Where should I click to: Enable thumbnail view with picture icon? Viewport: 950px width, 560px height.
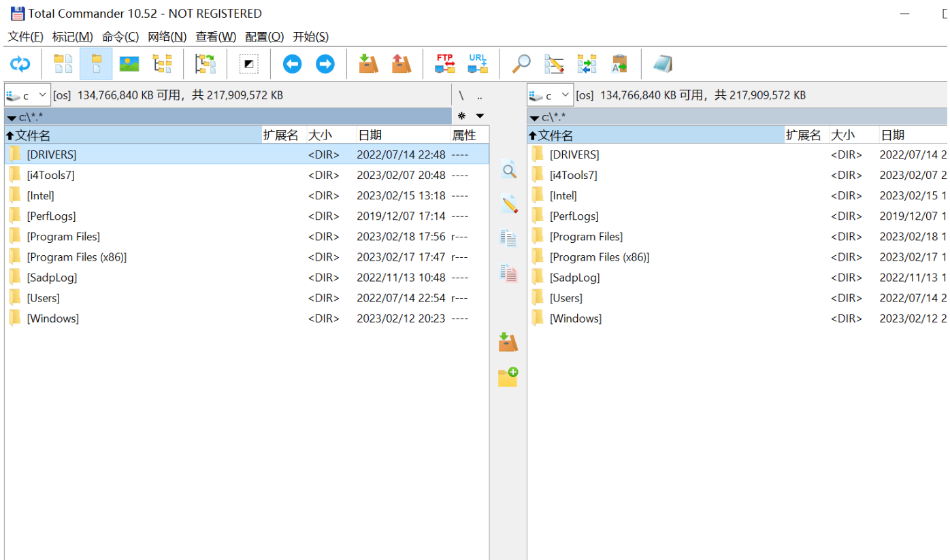pyautogui.click(x=129, y=64)
